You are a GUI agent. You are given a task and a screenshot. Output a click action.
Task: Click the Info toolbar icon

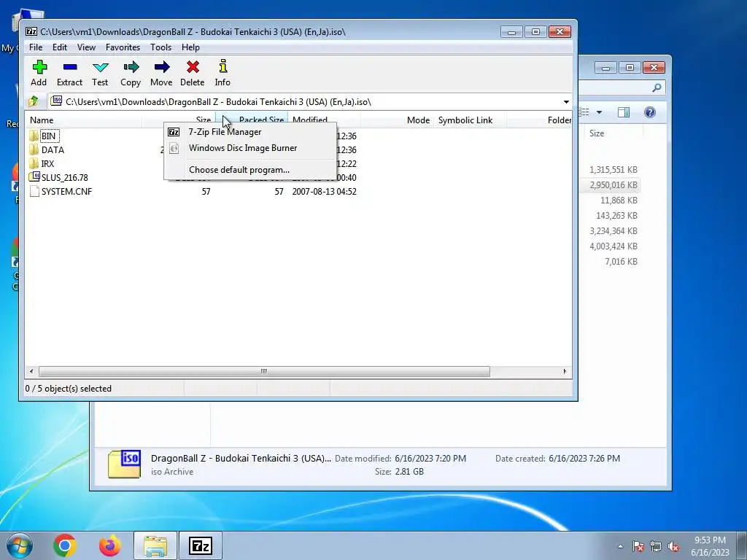tap(223, 66)
